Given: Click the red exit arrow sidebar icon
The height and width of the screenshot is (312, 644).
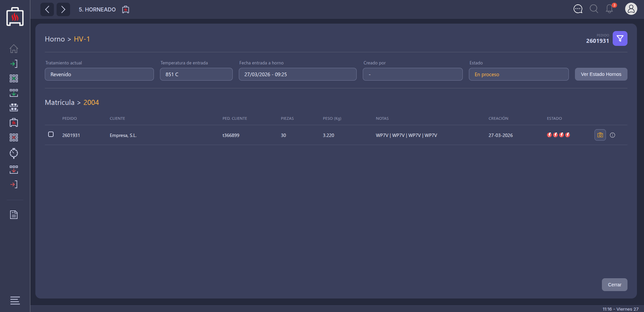Looking at the screenshot, I should point(14,185).
